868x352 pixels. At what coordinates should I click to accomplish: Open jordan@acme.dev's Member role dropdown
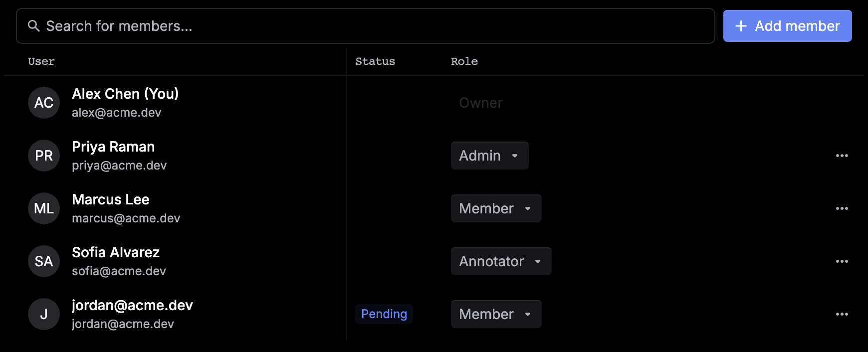pyautogui.click(x=496, y=314)
